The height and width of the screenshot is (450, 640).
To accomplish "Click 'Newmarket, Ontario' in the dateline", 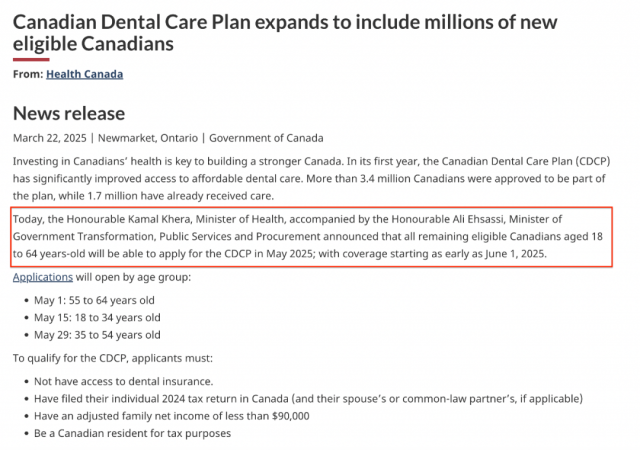I will point(148,138).
